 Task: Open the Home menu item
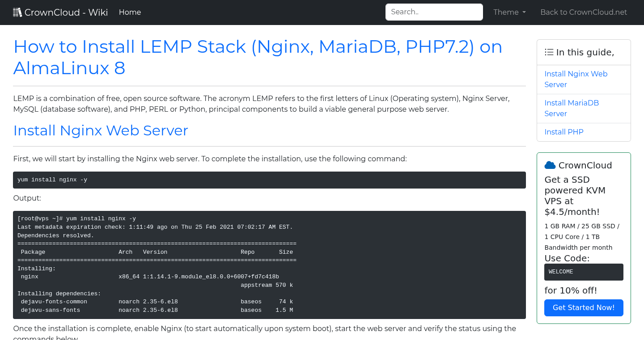130,12
